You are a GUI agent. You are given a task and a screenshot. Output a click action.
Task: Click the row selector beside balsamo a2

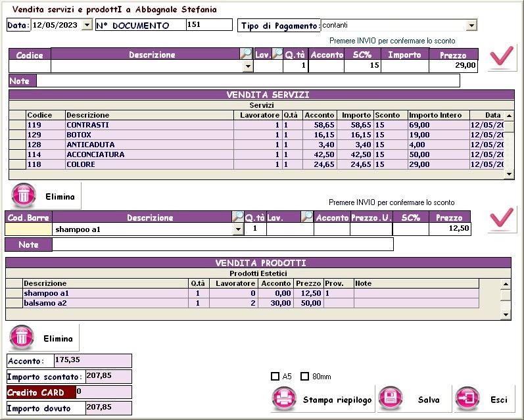click(14, 304)
